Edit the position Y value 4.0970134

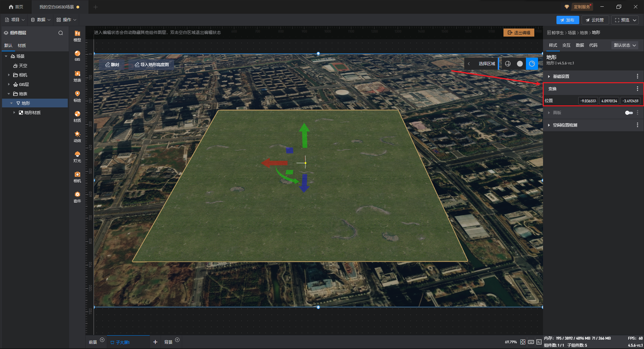(x=609, y=101)
